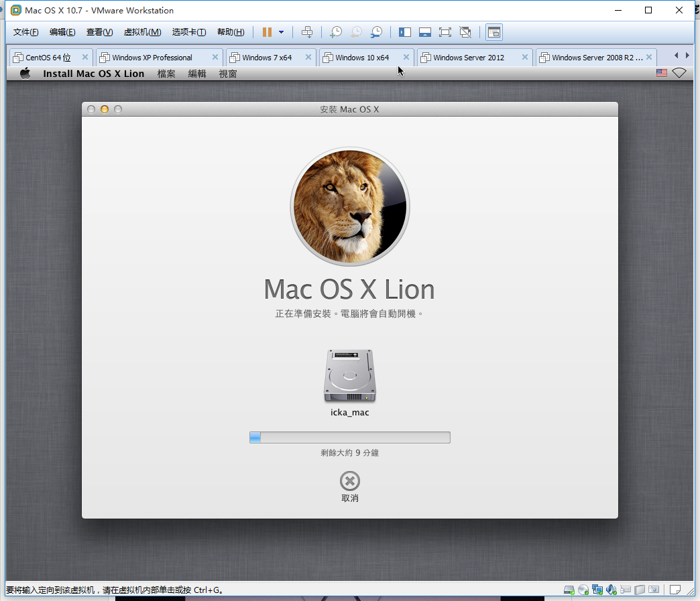Open the snapshot manager icon
Screen dimensions: 700x601
click(377, 32)
